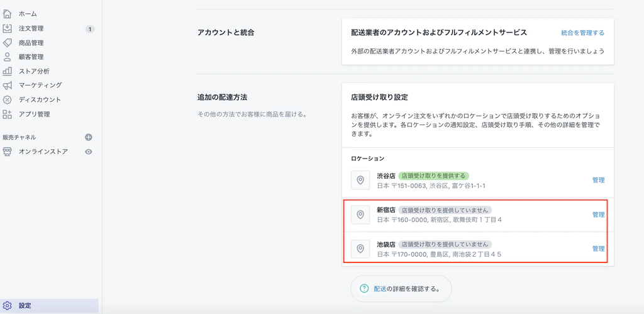Click the 池袋店 location pin icon
Image resolution: width=644 pixels, height=314 pixels.
pos(360,249)
